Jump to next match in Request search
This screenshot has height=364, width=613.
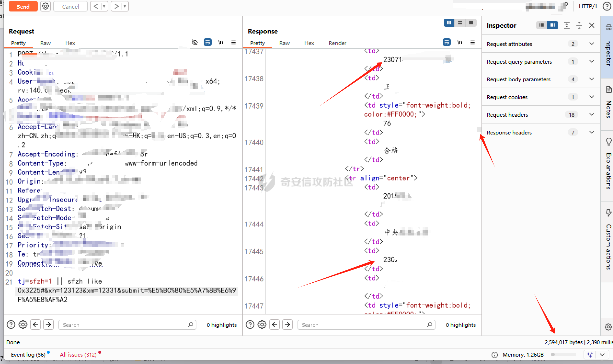point(48,325)
